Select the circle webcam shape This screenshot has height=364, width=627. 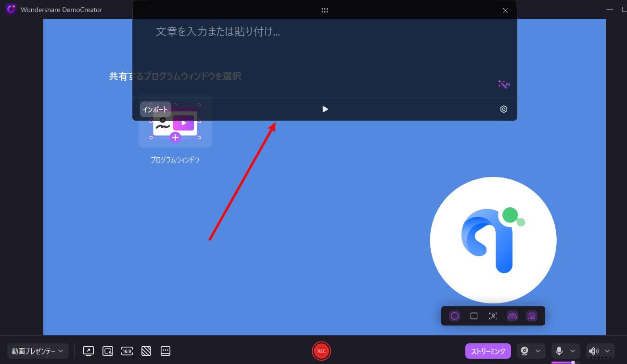pos(455,316)
